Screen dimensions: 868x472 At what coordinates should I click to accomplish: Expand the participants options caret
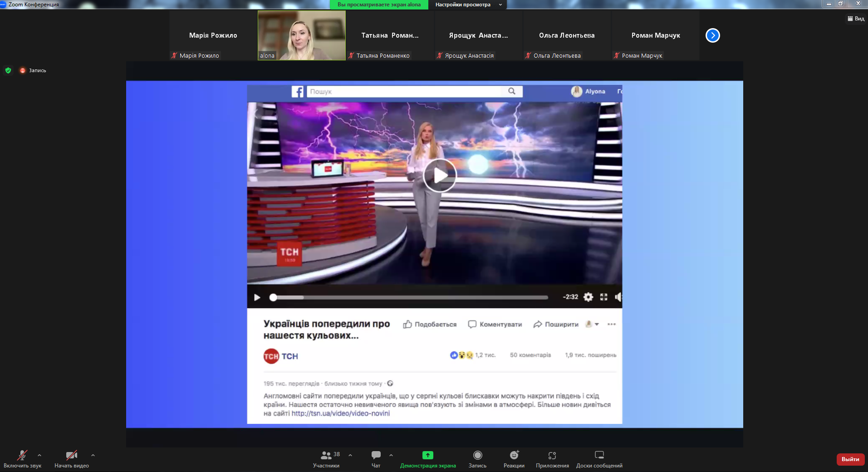tap(350, 455)
